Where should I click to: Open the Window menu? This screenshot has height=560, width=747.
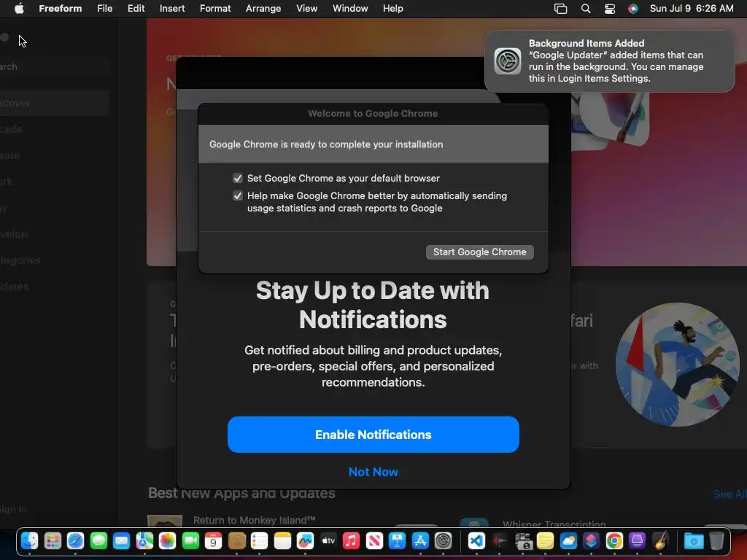[x=350, y=9]
